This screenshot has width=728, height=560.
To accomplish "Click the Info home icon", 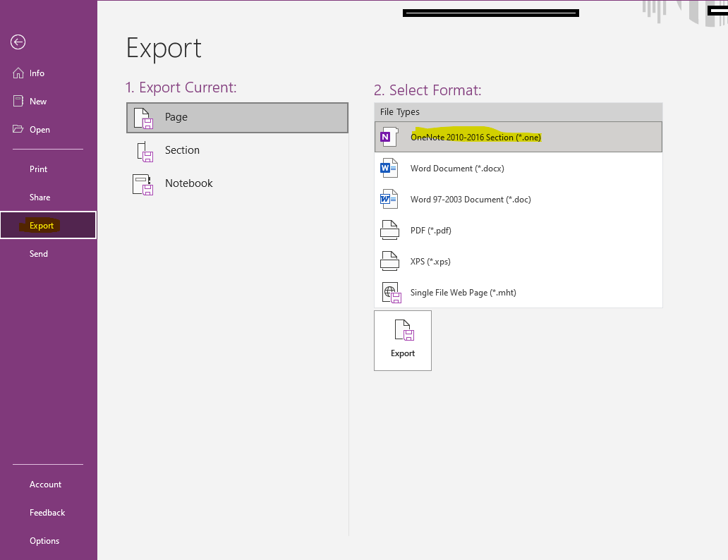I will point(18,73).
